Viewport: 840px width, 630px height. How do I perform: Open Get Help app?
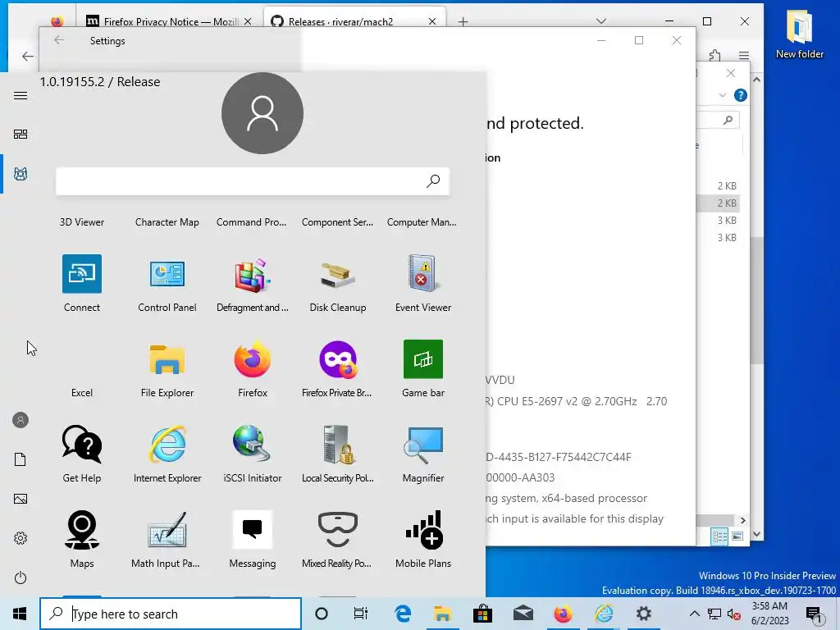[81, 454]
